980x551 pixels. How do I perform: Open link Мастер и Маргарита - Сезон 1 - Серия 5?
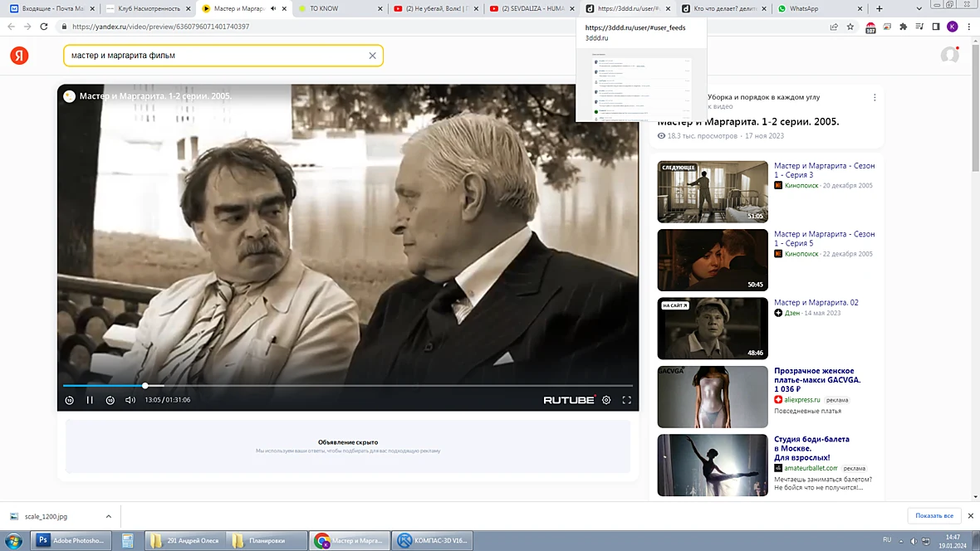pyautogui.click(x=825, y=238)
